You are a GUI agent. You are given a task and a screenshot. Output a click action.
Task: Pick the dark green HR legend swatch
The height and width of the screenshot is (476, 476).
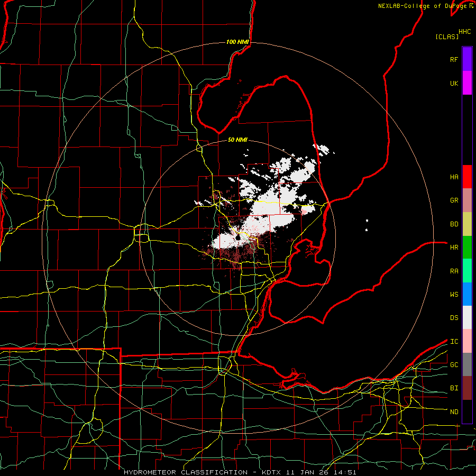467,248
